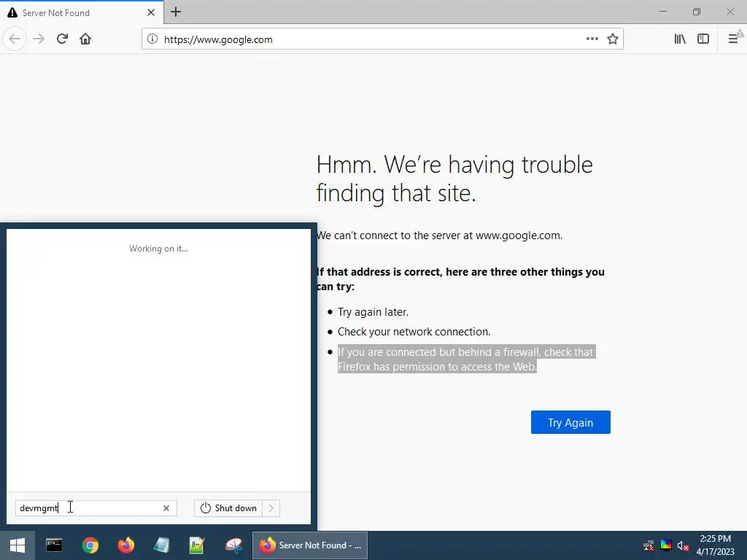Image resolution: width=747 pixels, height=560 pixels.
Task: Open the Library icon in toolbar
Action: 680,39
